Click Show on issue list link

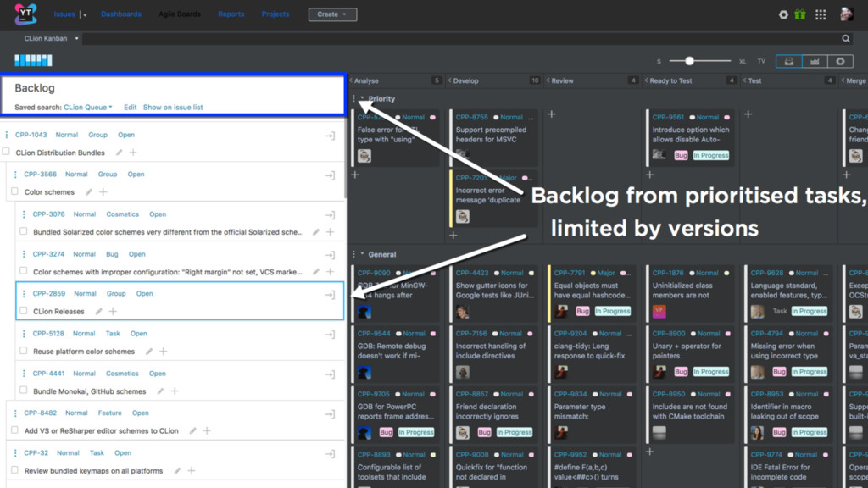click(x=173, y=108)
